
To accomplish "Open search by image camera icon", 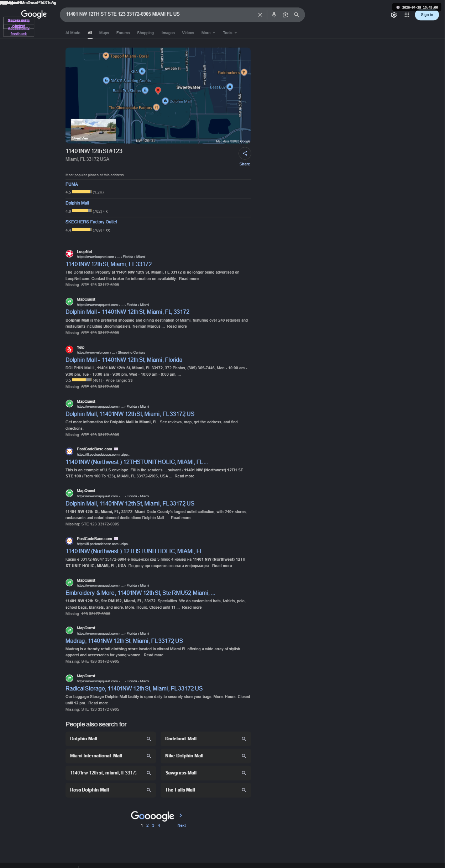I will coord(285,15).
